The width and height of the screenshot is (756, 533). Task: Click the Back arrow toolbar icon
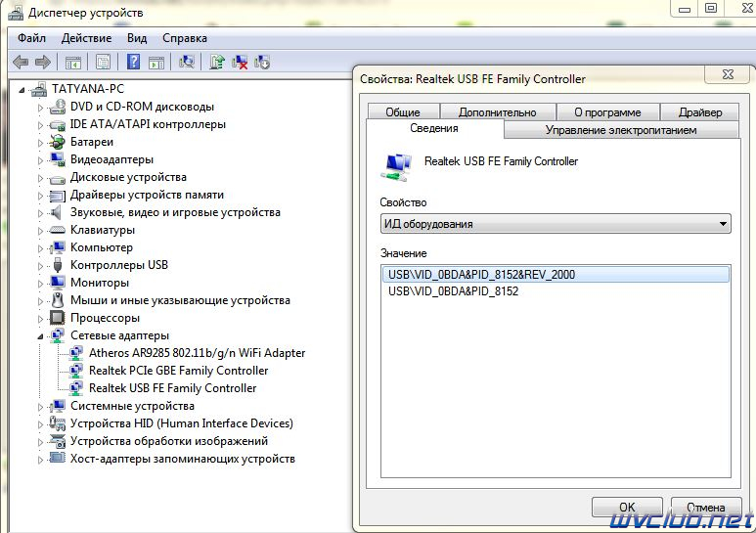click(x=21, y=63)
